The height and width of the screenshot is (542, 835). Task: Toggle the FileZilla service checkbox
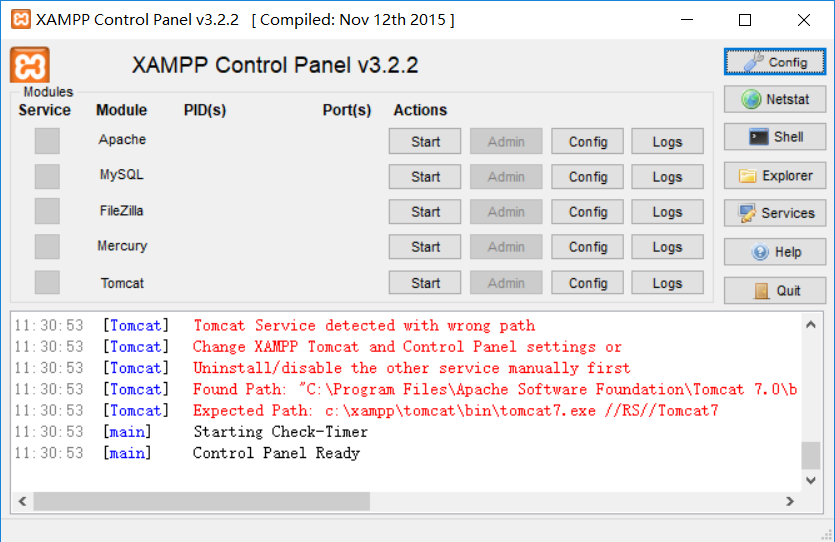tap(47, 211)
